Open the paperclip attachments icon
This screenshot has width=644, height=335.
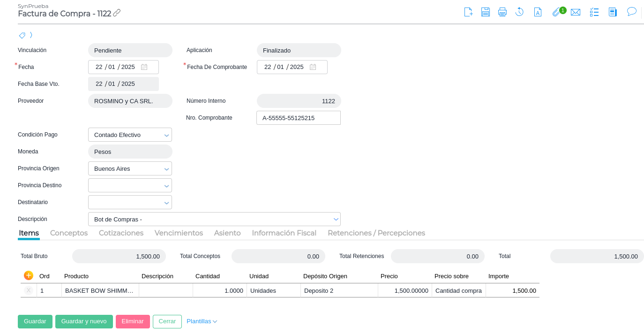pos(556,12)
